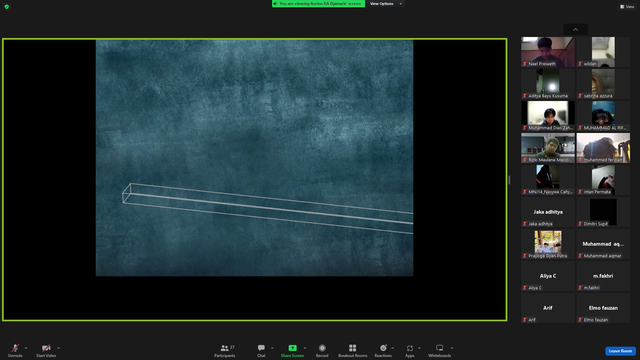The width and height of the screenshot is (640, 360).
Task: Select Muhammad Diaz's video thumbnail
Action: pyautogui.click(x=548, y=116)
